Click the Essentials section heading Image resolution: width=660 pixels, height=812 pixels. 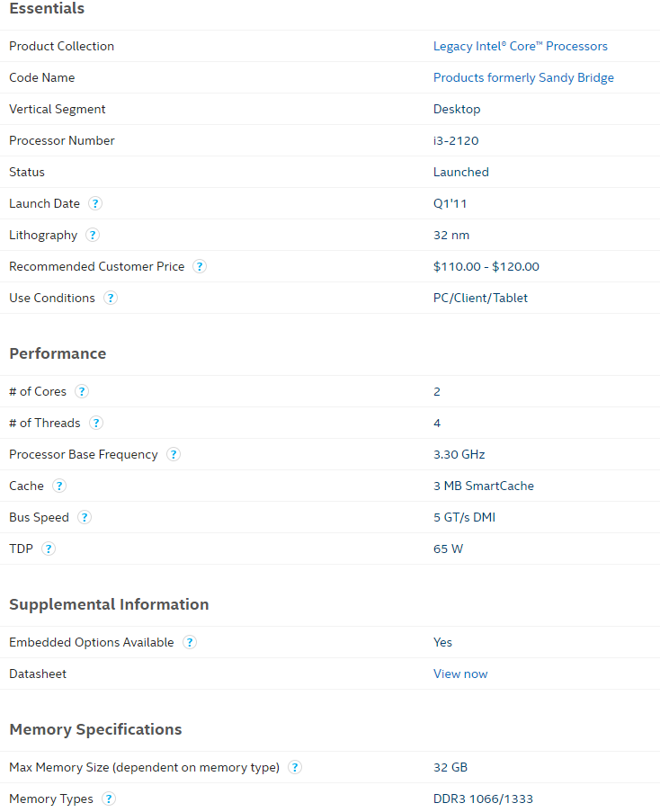47,9
